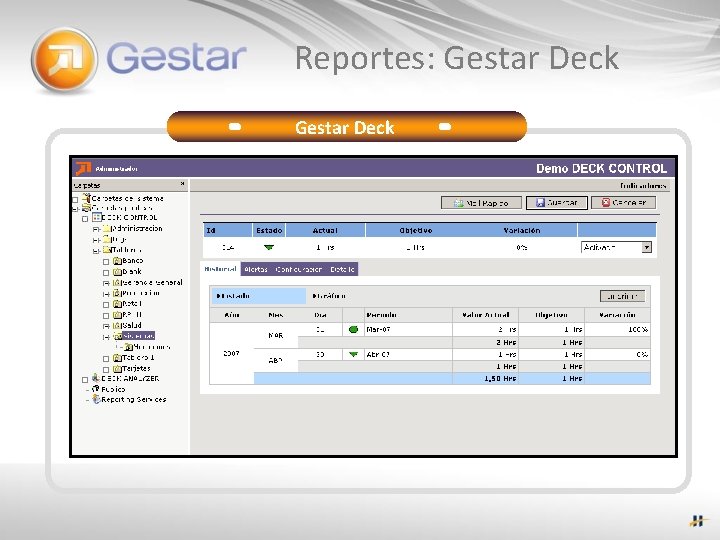This screenshot has width=720, height=540.
Task: Toggle the box beside Banco
Action: click(106, 262)
